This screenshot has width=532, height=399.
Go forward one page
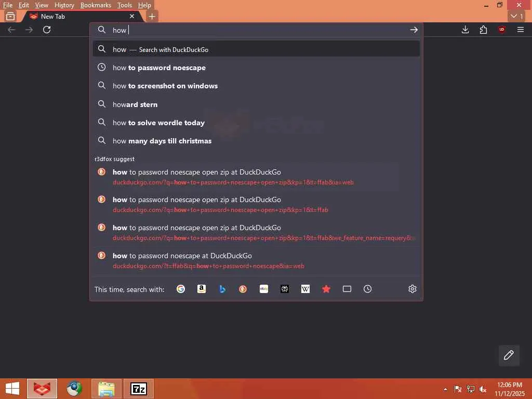click(29, 30)
